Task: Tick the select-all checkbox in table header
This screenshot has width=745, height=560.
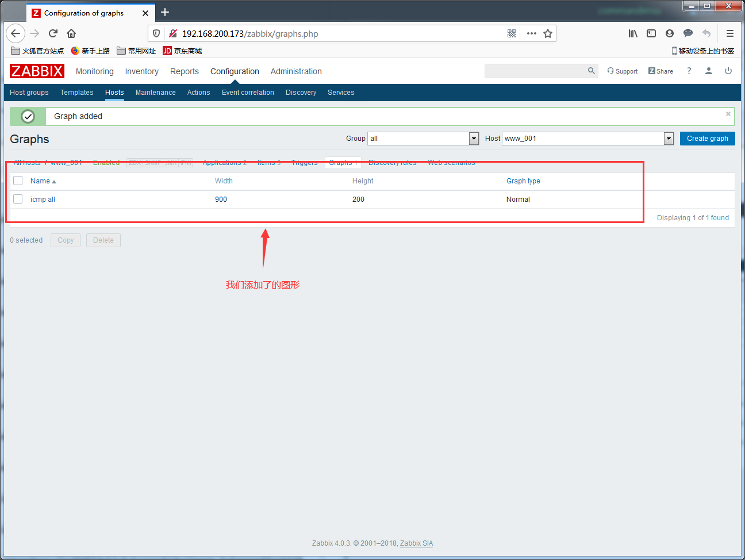Action: click(18, 181)
